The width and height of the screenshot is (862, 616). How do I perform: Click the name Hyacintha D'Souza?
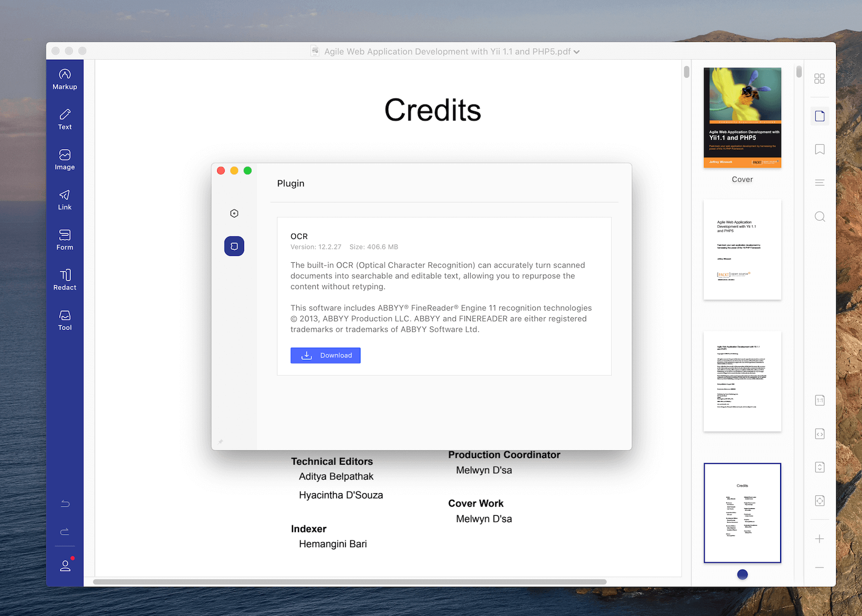click(341, 495)
